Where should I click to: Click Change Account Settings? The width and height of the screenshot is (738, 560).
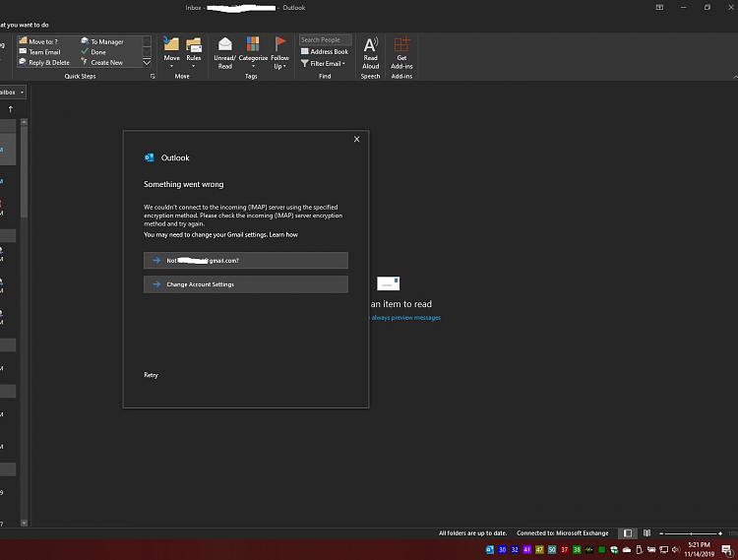point(246,284)
